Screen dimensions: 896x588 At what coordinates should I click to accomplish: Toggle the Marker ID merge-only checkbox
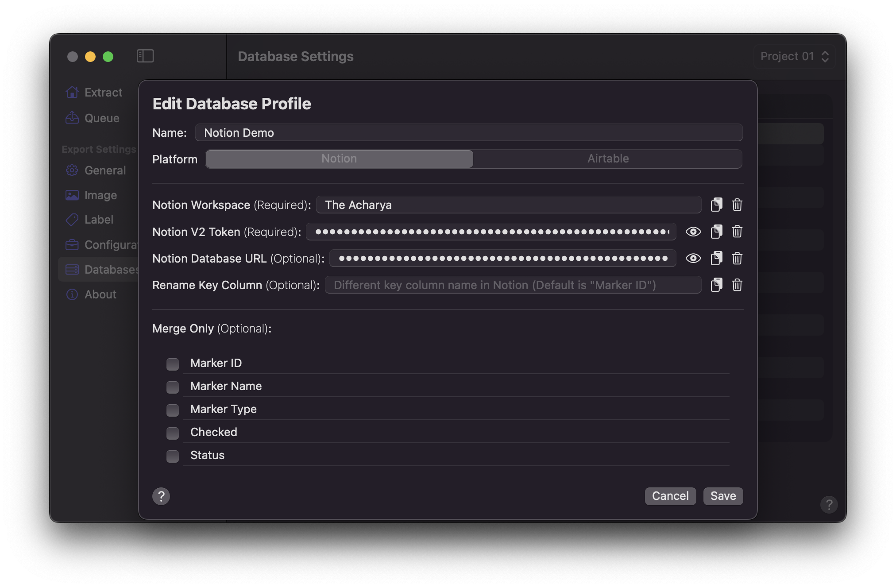click(172, 363)
